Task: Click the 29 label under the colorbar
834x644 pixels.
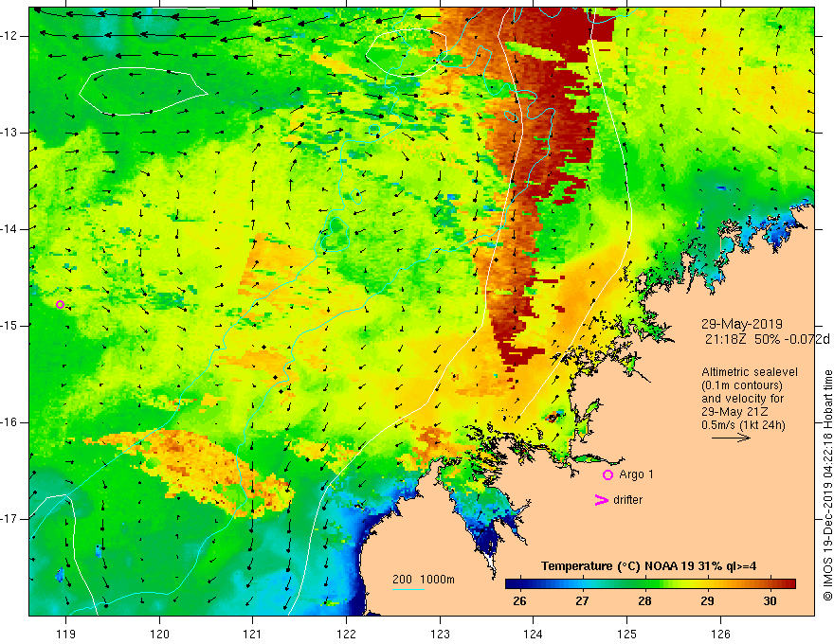Action: 707,601
